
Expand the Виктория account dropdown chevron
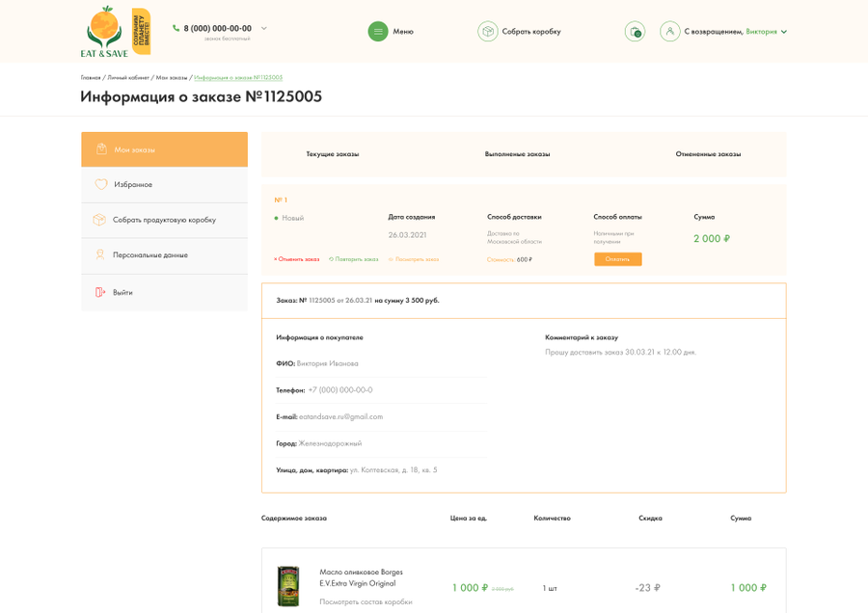[x=784, y=32]
